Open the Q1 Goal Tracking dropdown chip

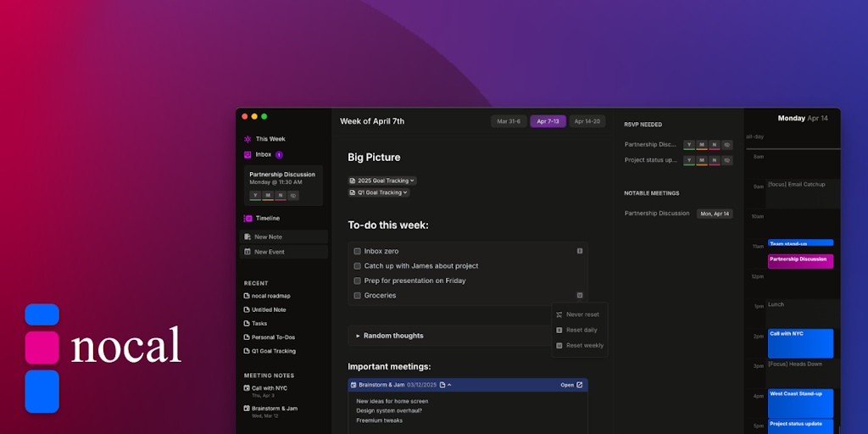(379, 192)
